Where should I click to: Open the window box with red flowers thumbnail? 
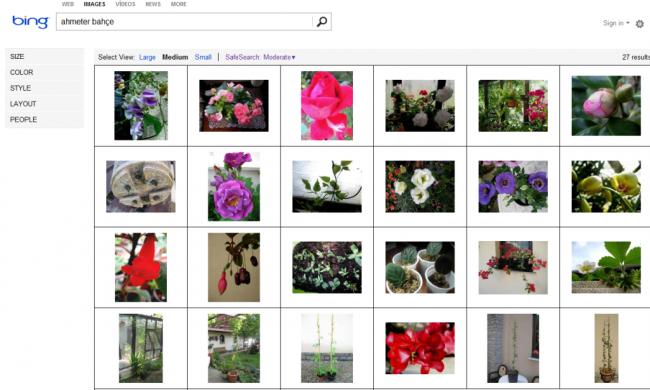[x=513, y=267]
